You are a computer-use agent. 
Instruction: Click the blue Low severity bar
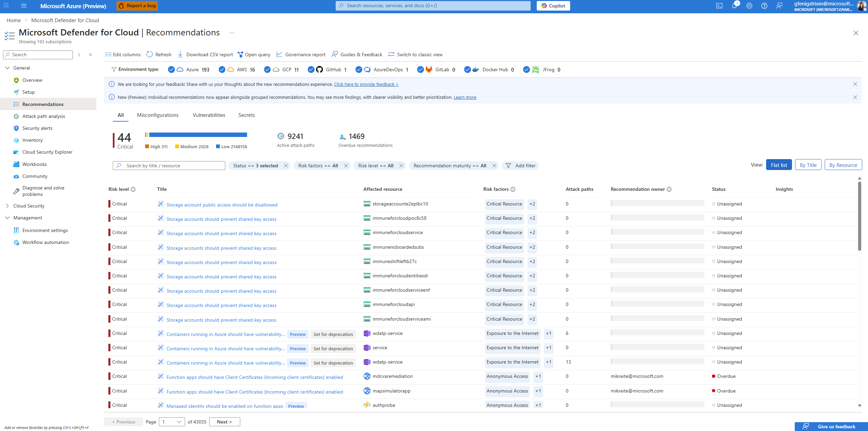click(x=198, y=135)
